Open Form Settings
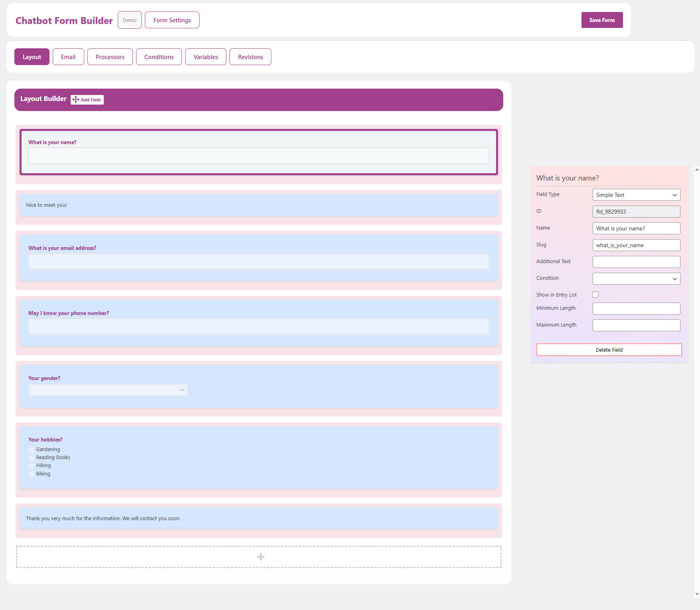 pyautogui.click(x=172, y=20)
